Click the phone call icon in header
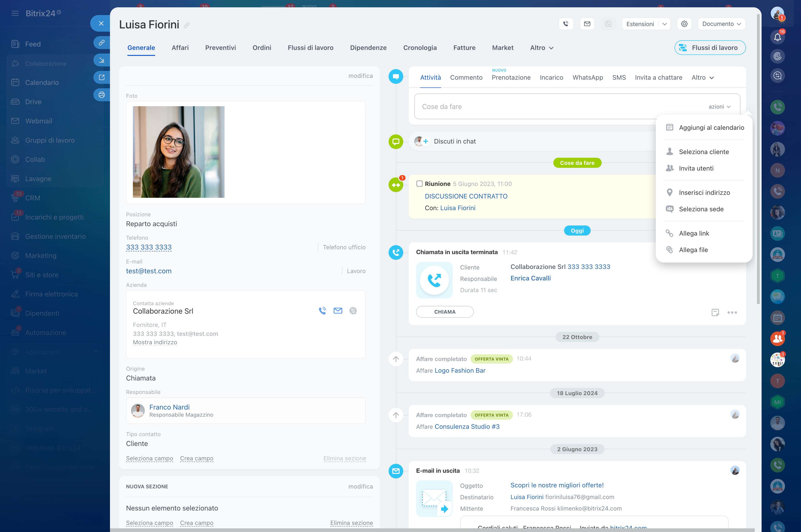The height and width of the screenshot is (532, 801). [x=566, y=24]
